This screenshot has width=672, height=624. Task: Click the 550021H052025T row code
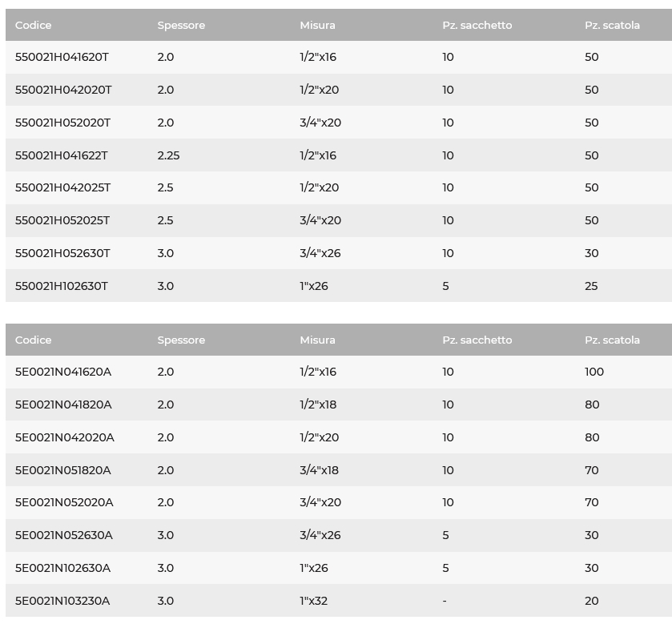(62, 220)
